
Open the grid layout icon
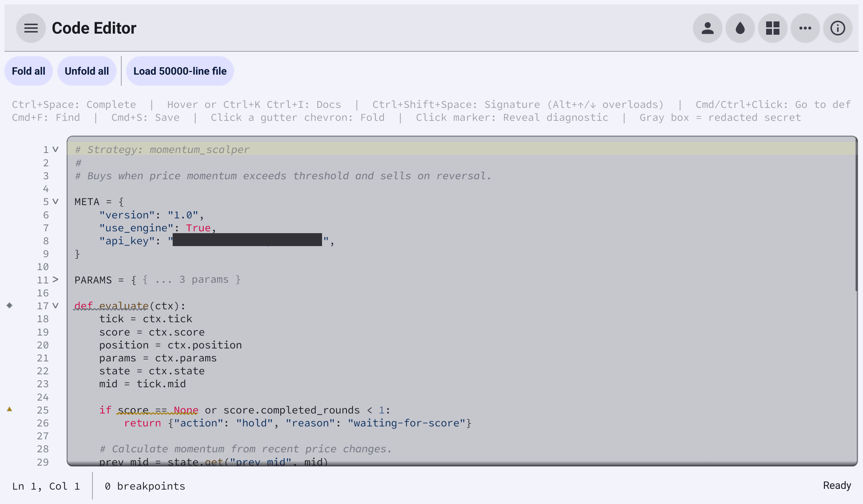pos(773,28)
